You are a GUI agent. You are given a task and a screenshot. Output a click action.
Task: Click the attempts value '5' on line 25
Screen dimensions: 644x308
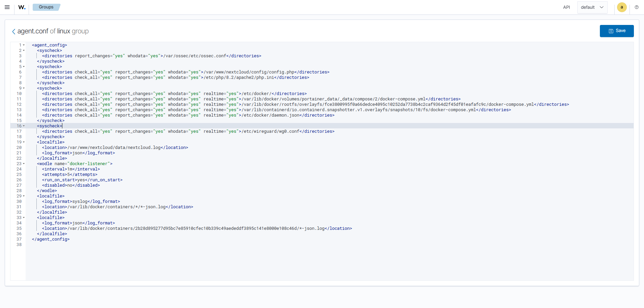click(68, 175)
